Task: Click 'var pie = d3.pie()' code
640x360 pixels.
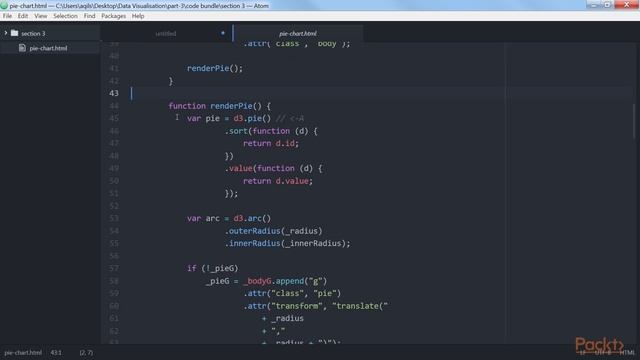Action: 229,118
